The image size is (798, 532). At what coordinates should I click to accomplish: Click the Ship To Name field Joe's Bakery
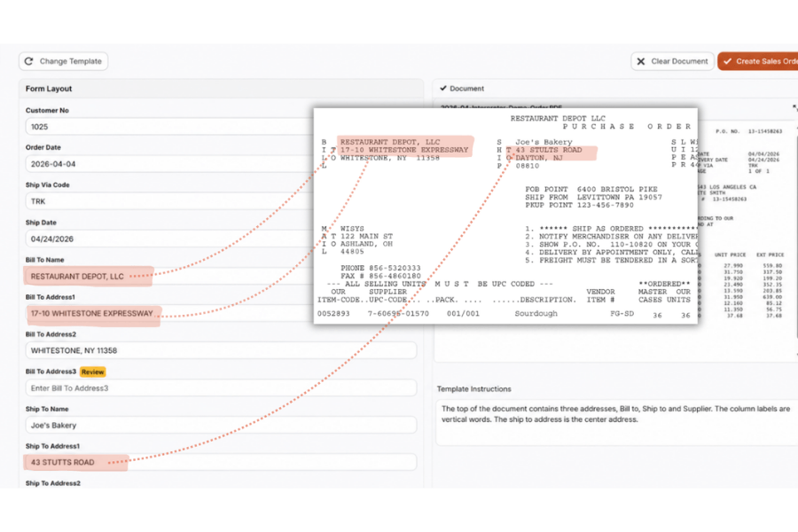221,425
